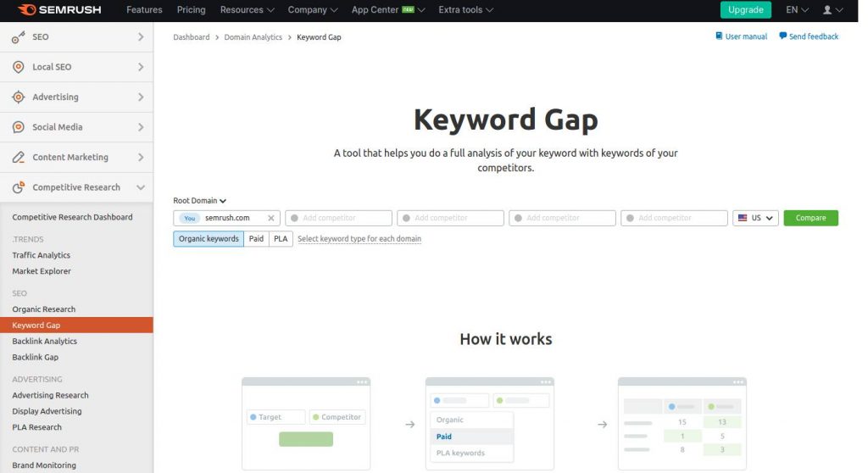The height and width of the screenshot is (473, 868).
Task: Click the second Add competitor field
Action: click(451, 218)
